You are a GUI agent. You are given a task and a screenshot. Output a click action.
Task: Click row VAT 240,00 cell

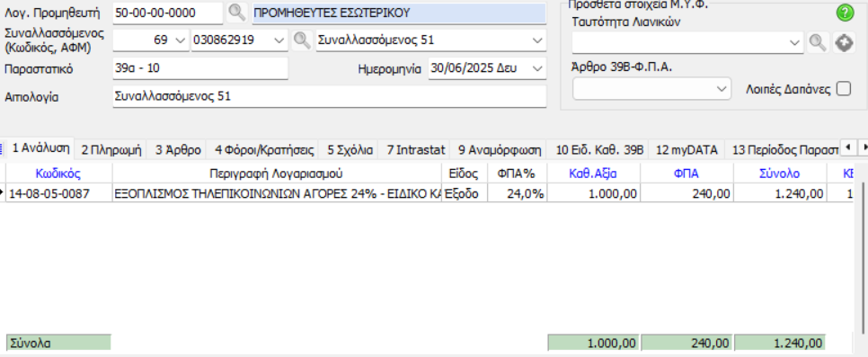click(x=686, y=193)
